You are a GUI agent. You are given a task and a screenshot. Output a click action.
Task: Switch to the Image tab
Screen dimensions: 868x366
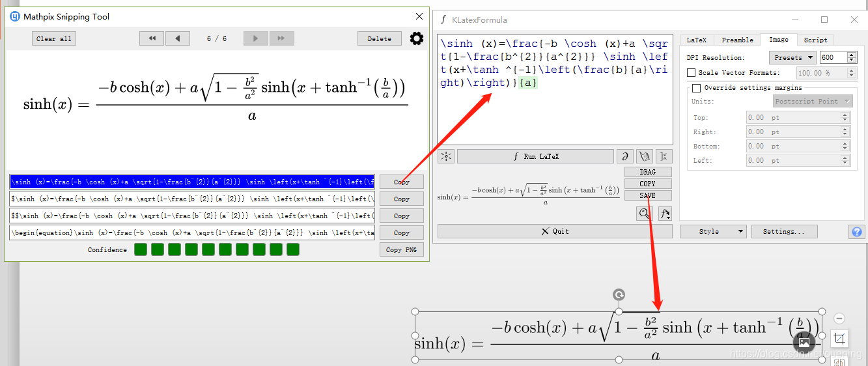pyautogui.click(x=779, y=40)
